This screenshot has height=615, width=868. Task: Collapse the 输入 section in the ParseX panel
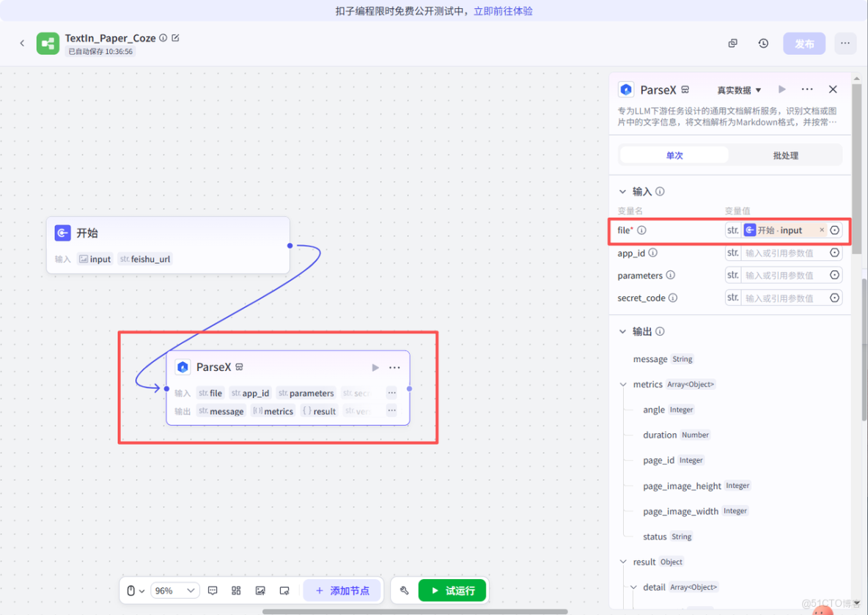pyautogui.click(x=622, y=191)
